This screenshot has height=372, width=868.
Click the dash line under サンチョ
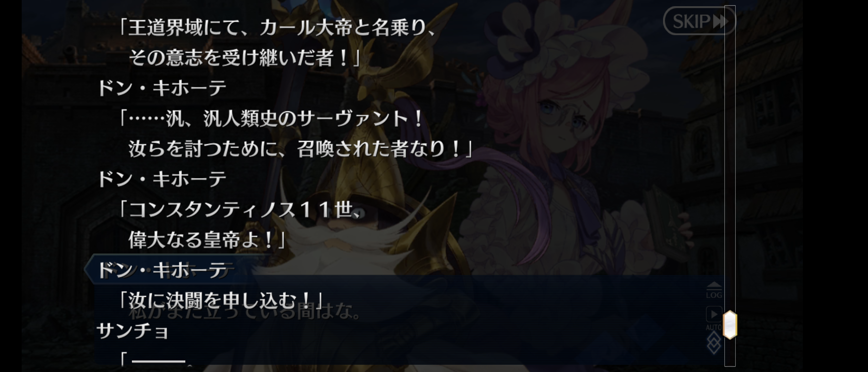158,361
